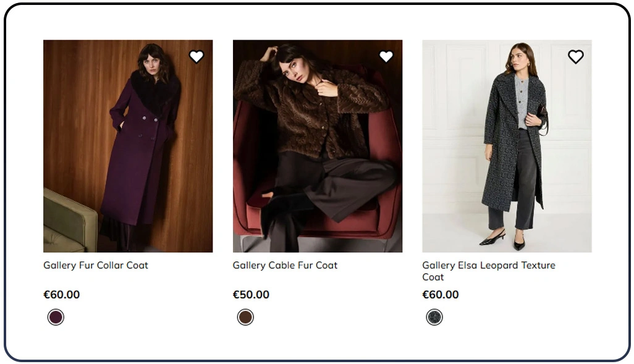Select the colour option below Elsa Leopard's price
The width and height of the screenshot is (634, 364).
coord(434,318)
